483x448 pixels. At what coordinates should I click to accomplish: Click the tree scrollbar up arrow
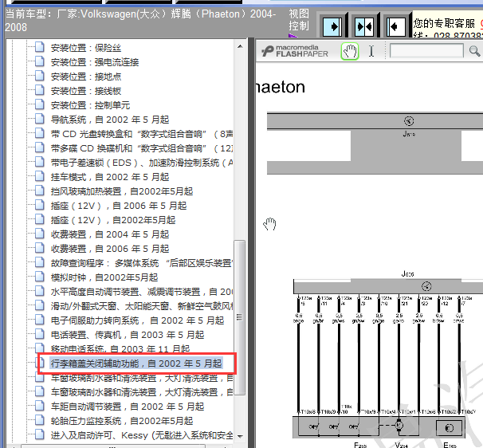[240, 46]
